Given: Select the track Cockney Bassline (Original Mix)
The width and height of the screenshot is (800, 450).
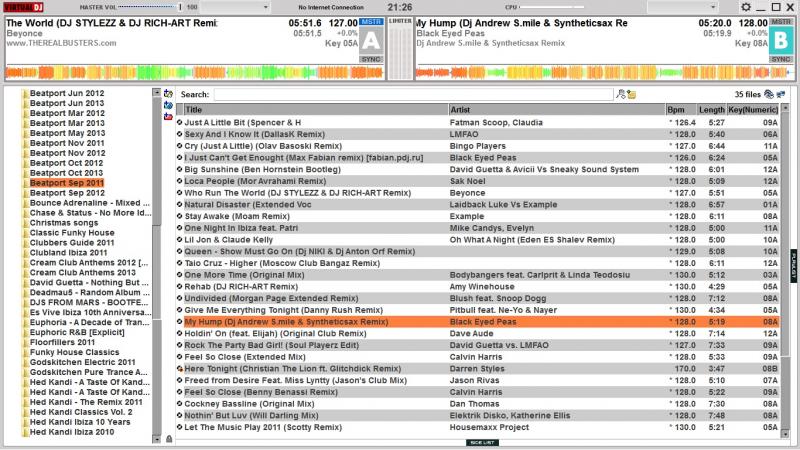Looking at the screenshot, I should click(478, 404).
